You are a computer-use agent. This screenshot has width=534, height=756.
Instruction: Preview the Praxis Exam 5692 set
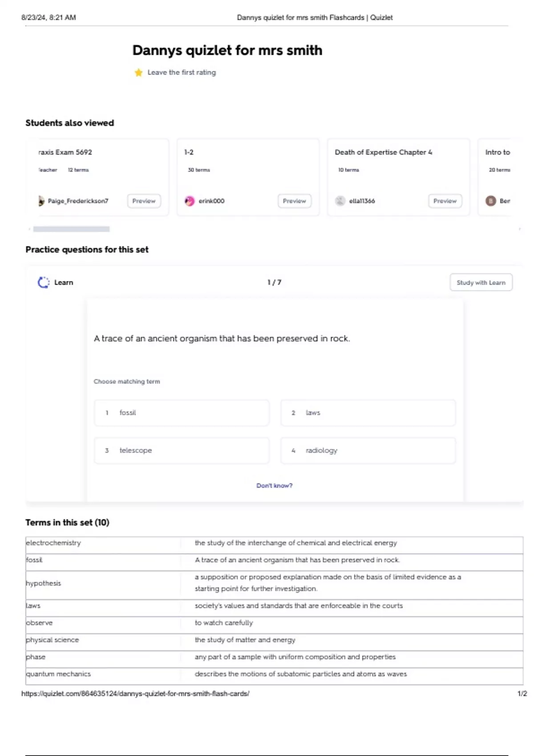[144, 201]
